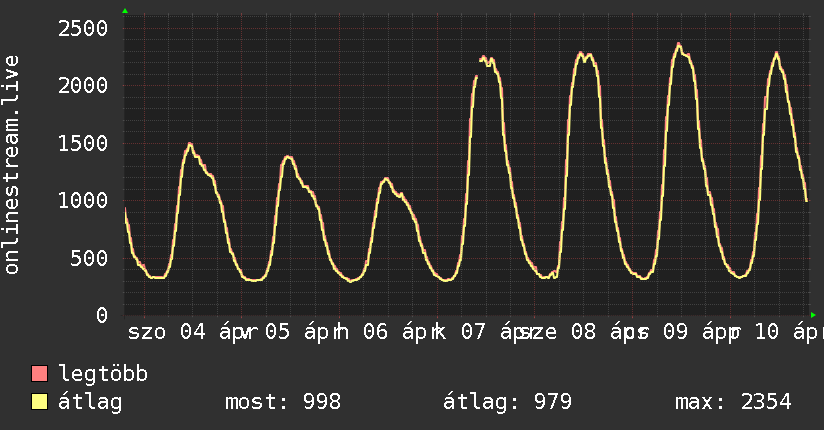Click the '04 ápr' date label

coord(213,332)
